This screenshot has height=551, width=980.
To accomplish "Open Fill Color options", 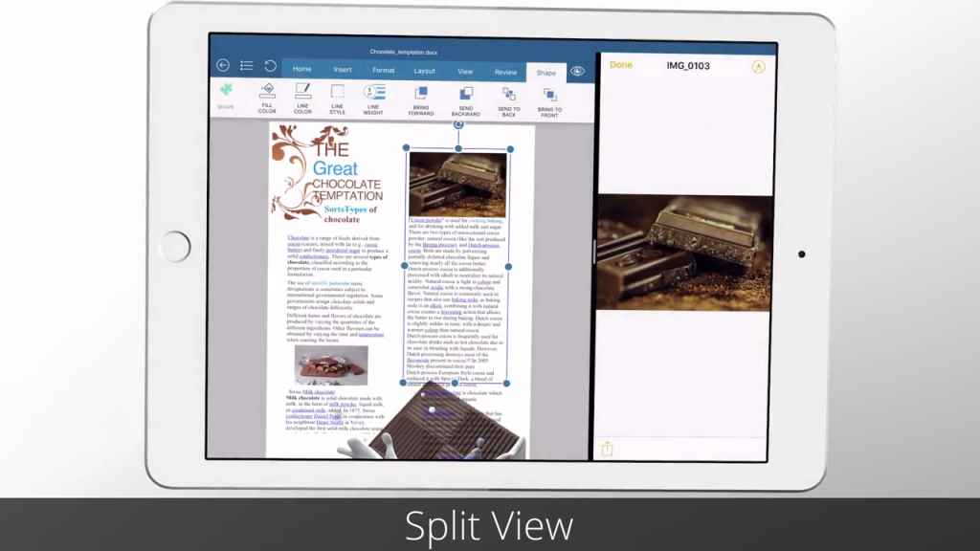I will click(x=267, y=99).
